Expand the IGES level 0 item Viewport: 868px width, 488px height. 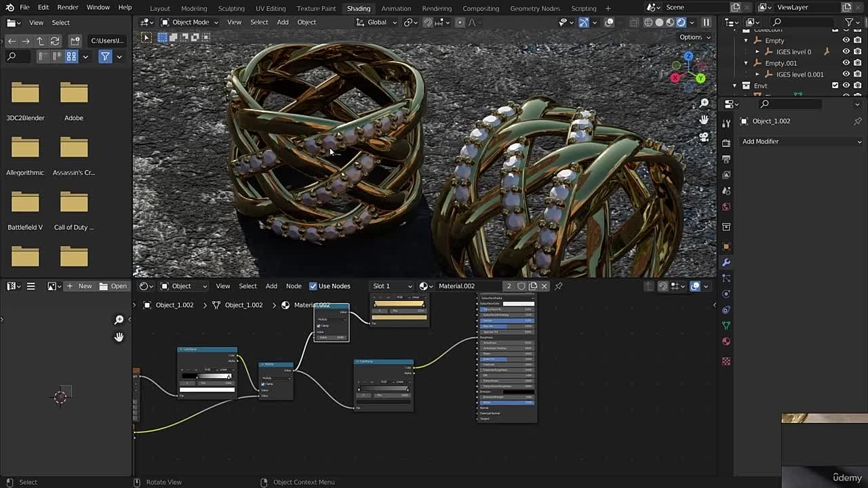coord(757,52)
